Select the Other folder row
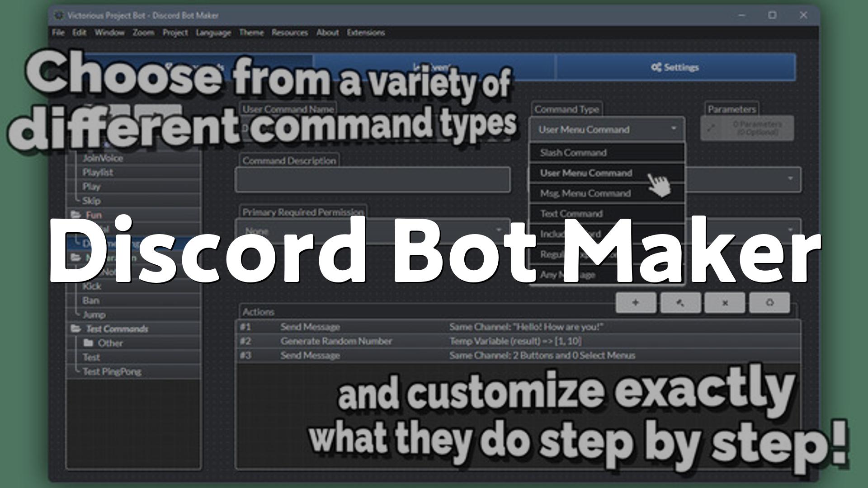 (x=133, y=343)
